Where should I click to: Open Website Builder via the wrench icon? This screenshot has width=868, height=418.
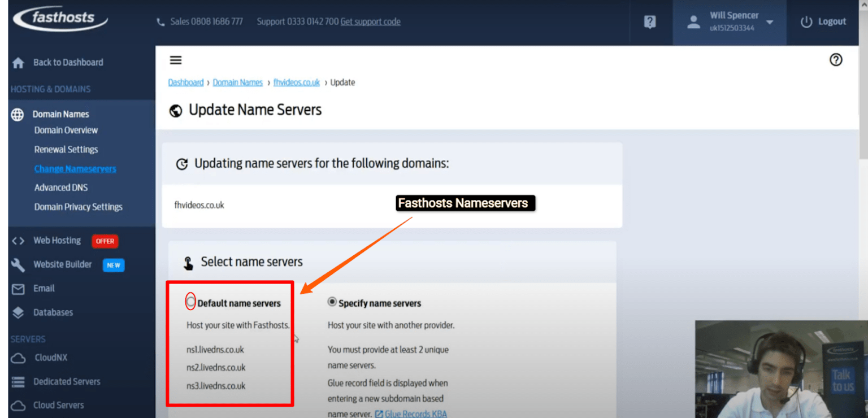(18, 264)
